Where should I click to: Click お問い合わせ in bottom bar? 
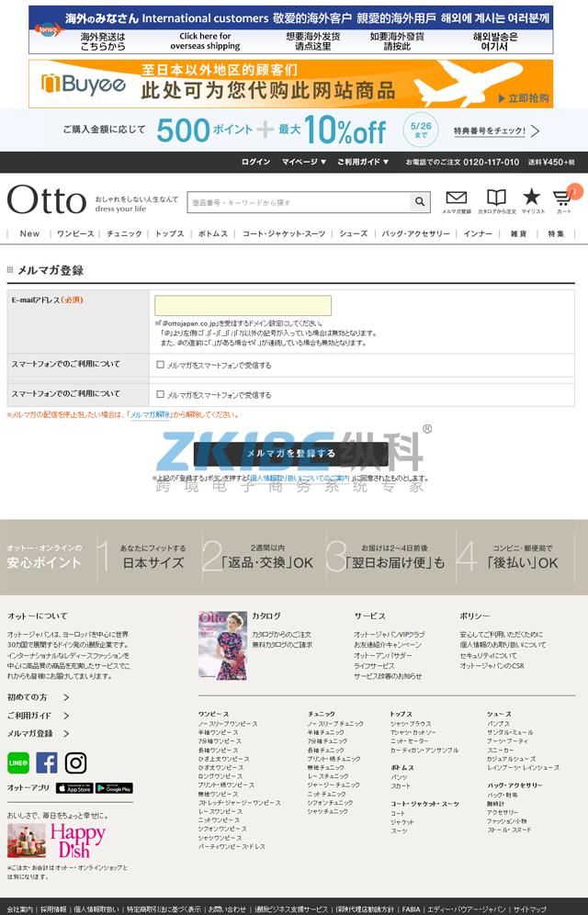[228, 909]
